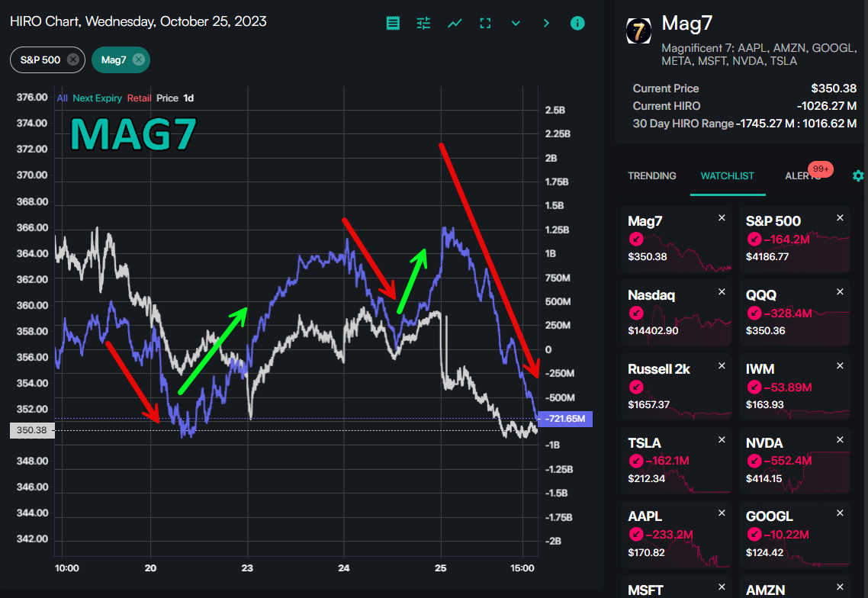Remove NVDA card from watchlist
The width and height of the screenshot is (868, 598).
pos(840,439)
